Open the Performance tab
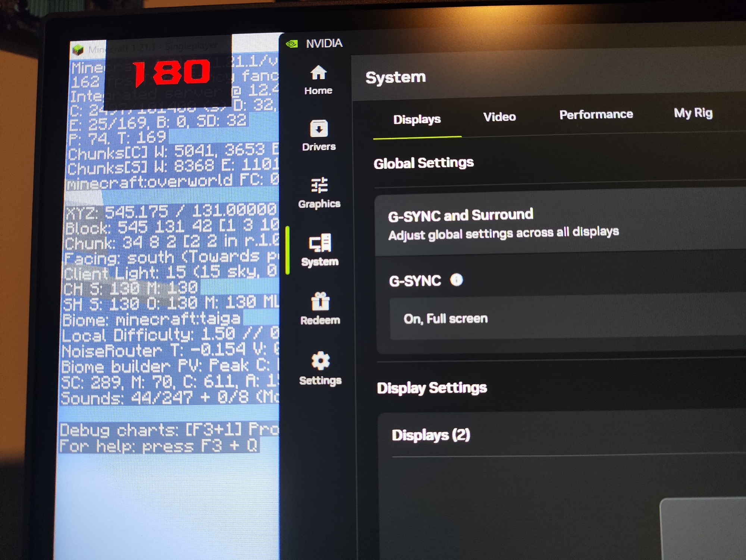This screenshot has height=560, width=746. coord(596,114)
